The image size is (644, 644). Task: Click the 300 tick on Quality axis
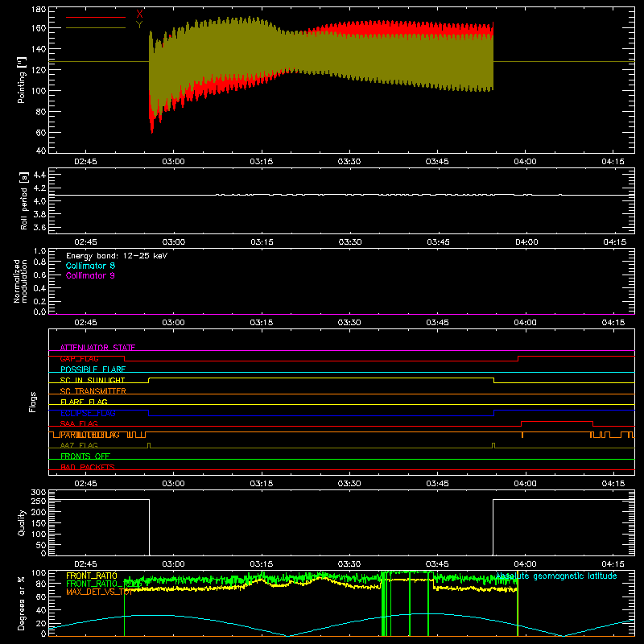[x=39, y=493]
